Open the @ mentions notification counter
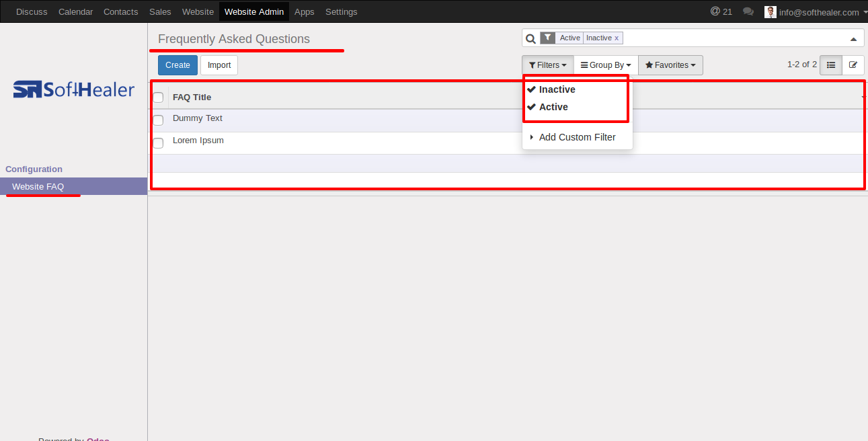 pyautogui.click(x=721, y=11)
